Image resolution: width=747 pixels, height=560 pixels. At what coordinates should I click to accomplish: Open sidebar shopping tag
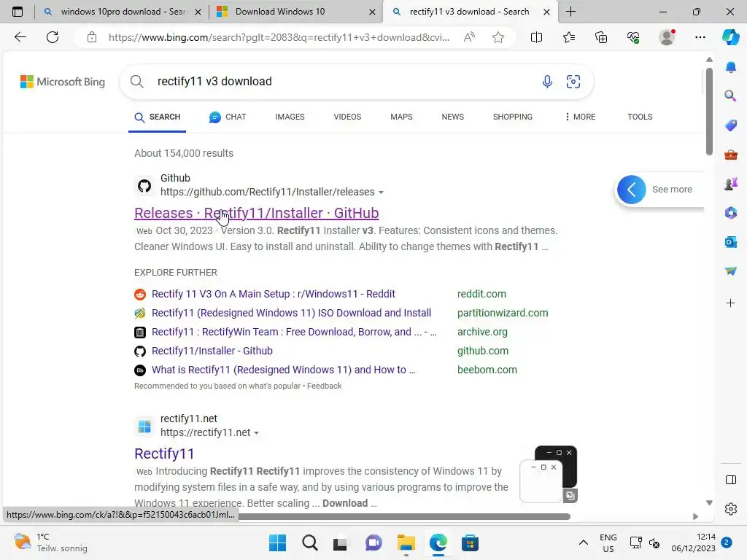pos(730,125)
